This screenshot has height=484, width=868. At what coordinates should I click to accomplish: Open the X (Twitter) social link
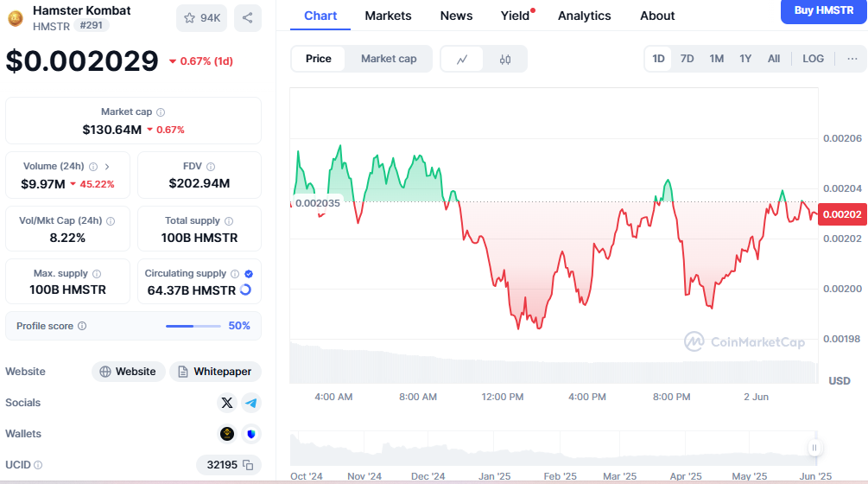[x=227, y=403]
